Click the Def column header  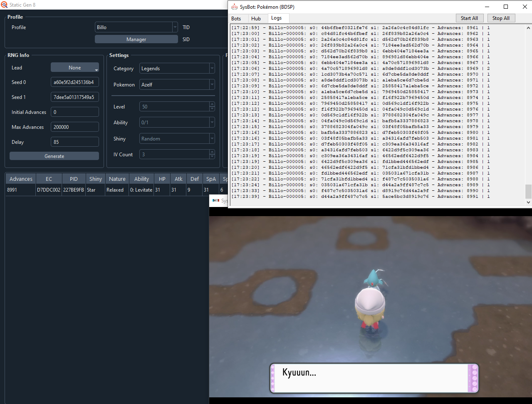(195, 179)
